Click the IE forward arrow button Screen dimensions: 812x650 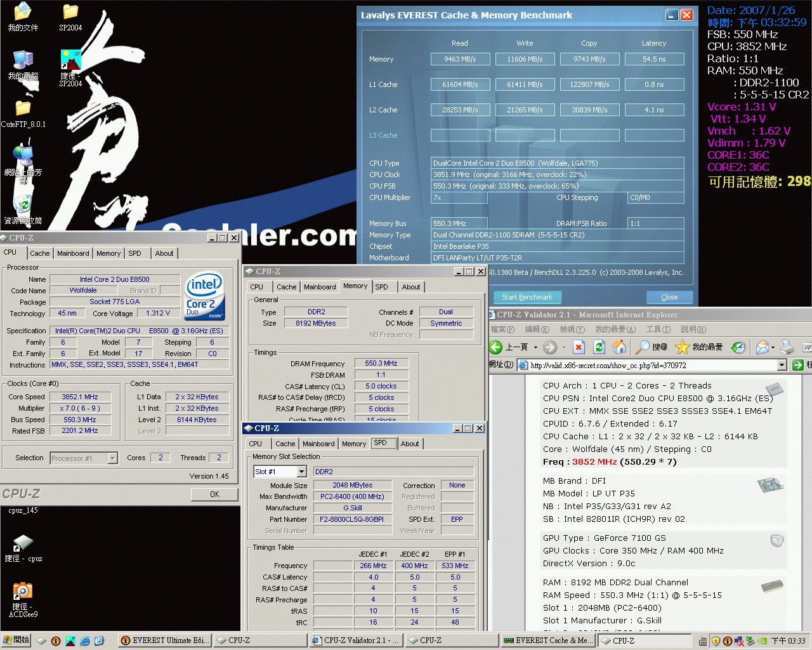tap(550, 347)
